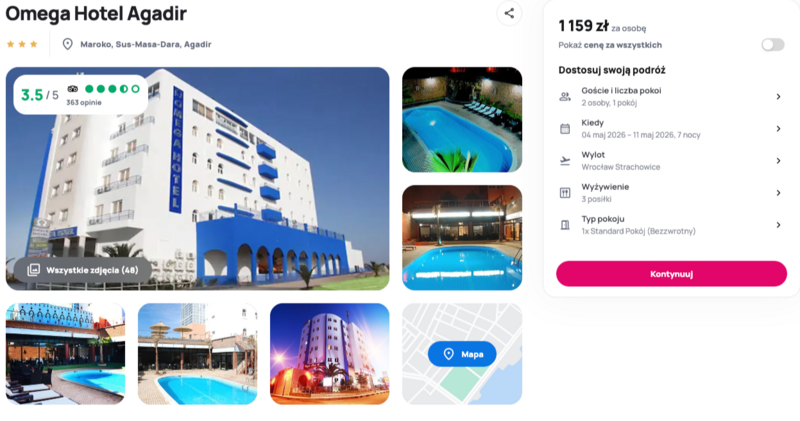This screenshot has height=421, width=800.
Task: Click the 363 opinie reviews text
Action: pyautogui.click(x=84, y=103)
